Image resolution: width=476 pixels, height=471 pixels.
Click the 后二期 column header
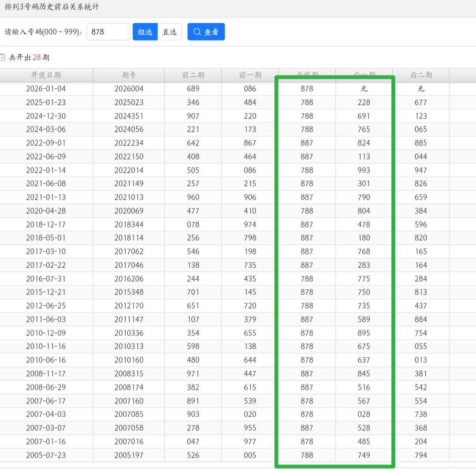[421, 75]
